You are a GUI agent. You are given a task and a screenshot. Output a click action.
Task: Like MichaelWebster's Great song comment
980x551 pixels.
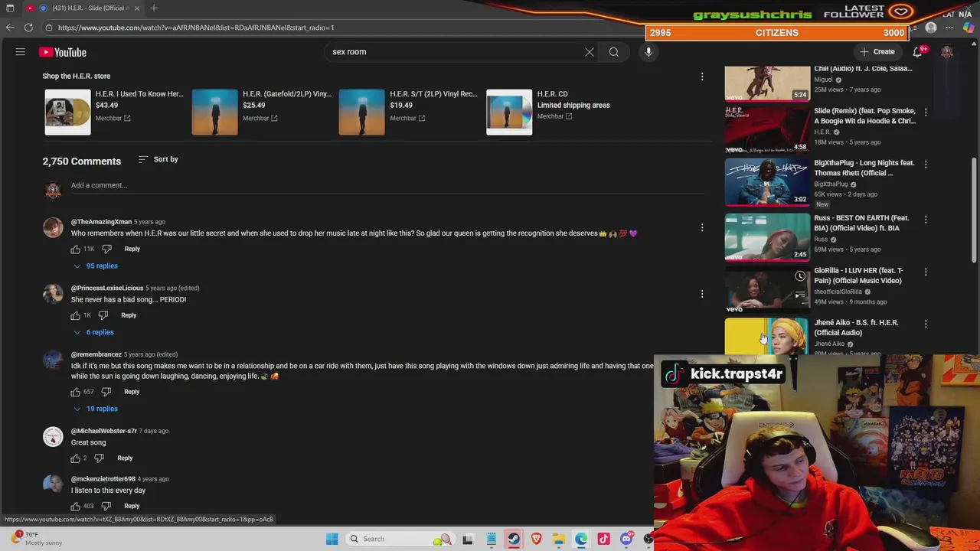click(x=76, y=458)
